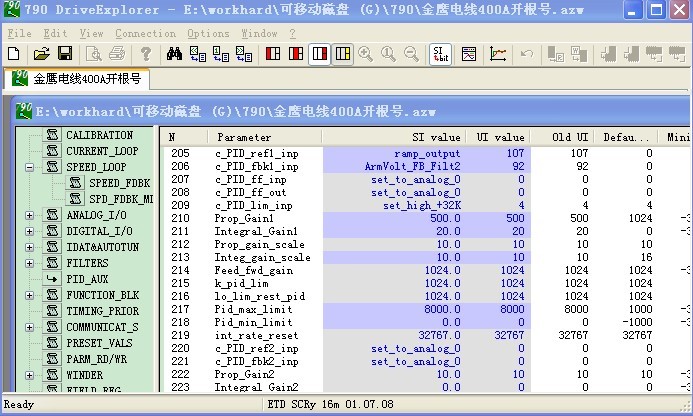Collapse the SPEED_LOOP tree node
693x416 pixels.
click(x=30, y=167)
